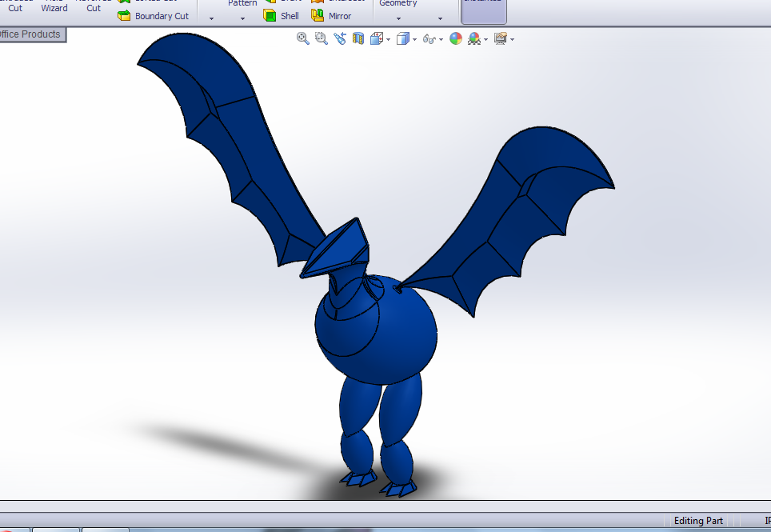Expand the Pattern dropdown arrow
This screenshot has height=532, width=771.
coord(242,18)
